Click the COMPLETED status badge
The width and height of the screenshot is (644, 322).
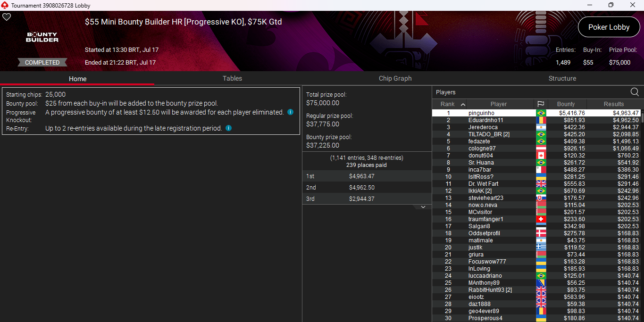tap(42, 62)
